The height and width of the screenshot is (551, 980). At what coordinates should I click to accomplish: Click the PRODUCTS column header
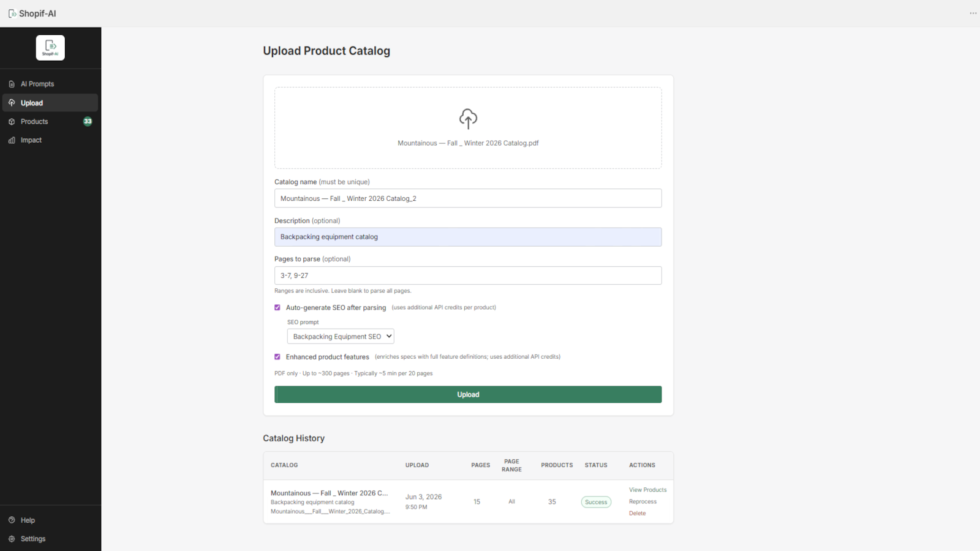click(557, 465)
